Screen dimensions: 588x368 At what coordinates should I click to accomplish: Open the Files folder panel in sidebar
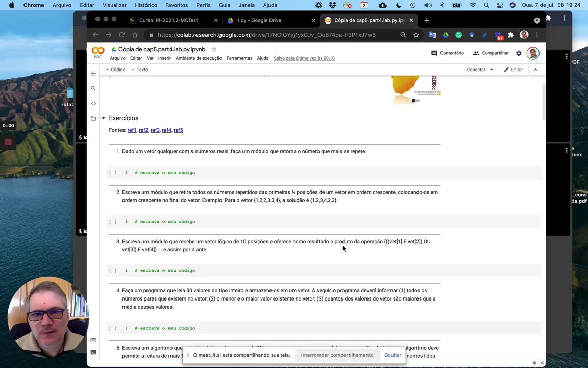pos(93,118)
